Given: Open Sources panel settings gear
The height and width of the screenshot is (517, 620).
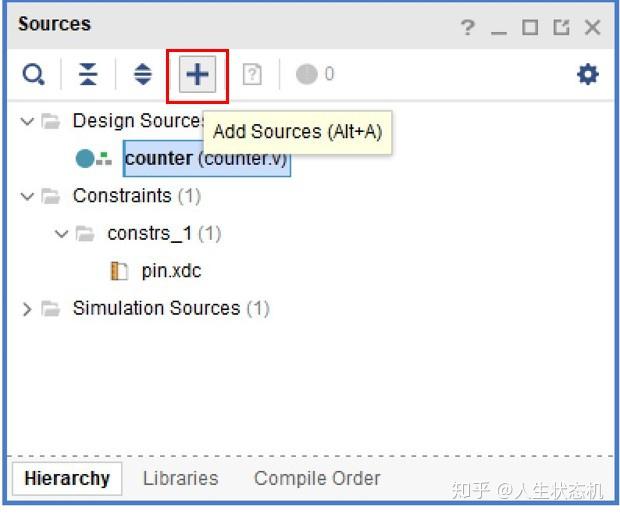Looking at the screenshot, I should tap(588, 75).
